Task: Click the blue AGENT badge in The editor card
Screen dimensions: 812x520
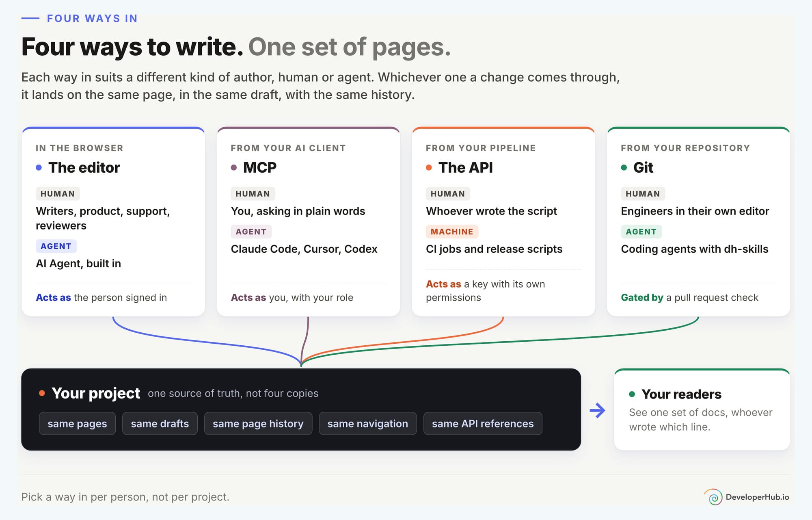Action: point(56,246)
